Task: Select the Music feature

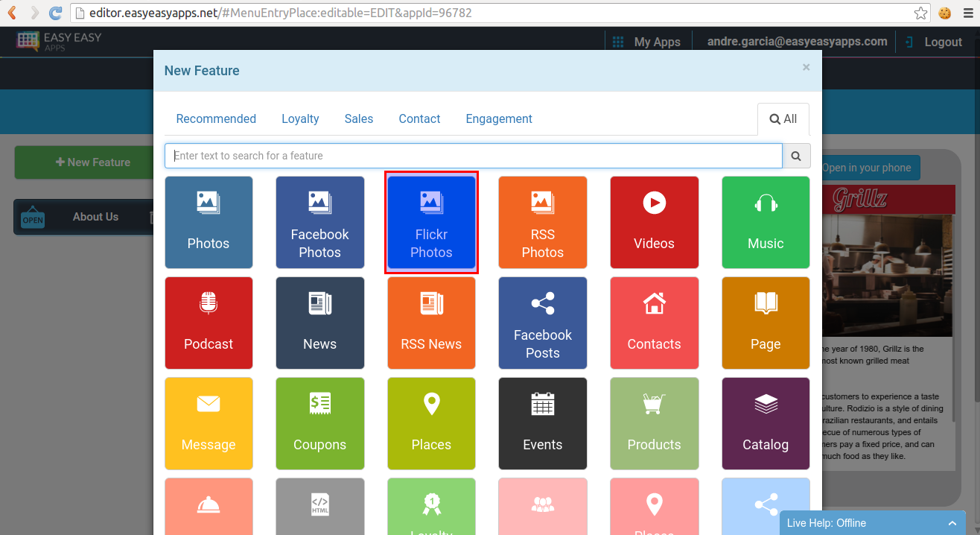Action: click(766, 222)
